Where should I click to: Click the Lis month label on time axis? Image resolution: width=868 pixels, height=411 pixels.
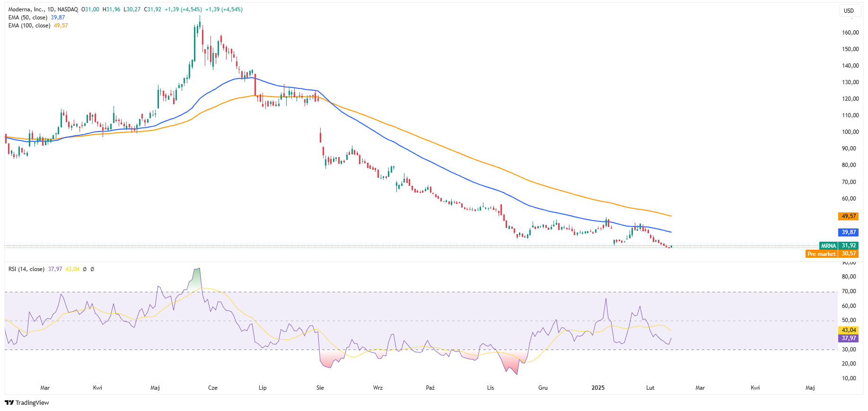click(x=491, y=388)
